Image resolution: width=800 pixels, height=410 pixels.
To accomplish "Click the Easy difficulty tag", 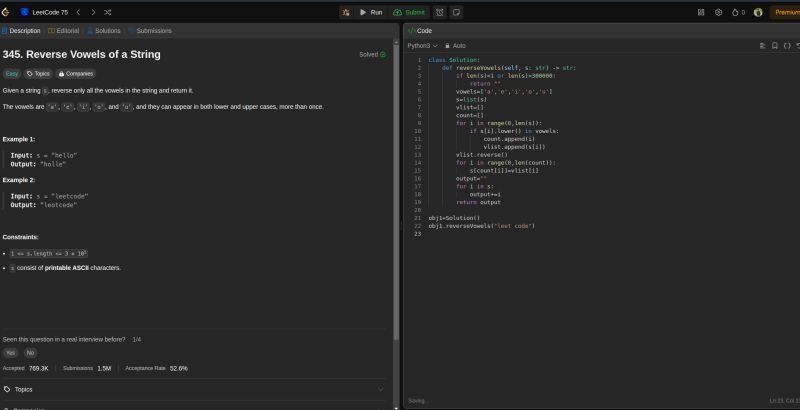I will [12, 73].
